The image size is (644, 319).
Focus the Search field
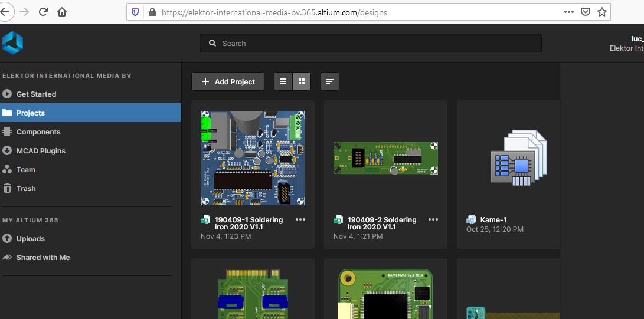point(371,43)
